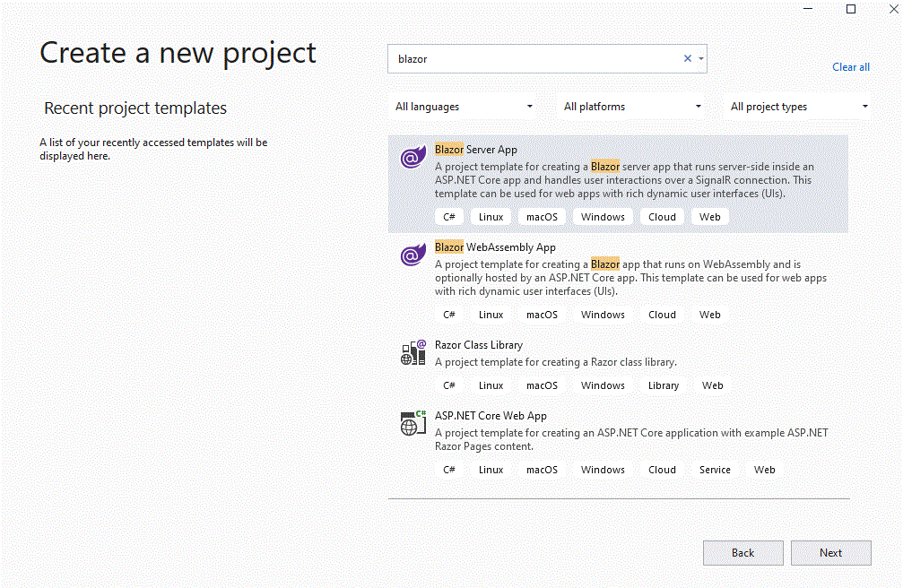The height and width of the screenshot is (588, 903).
Task: Click the Create a new project heading
Action: click(178, 54)
